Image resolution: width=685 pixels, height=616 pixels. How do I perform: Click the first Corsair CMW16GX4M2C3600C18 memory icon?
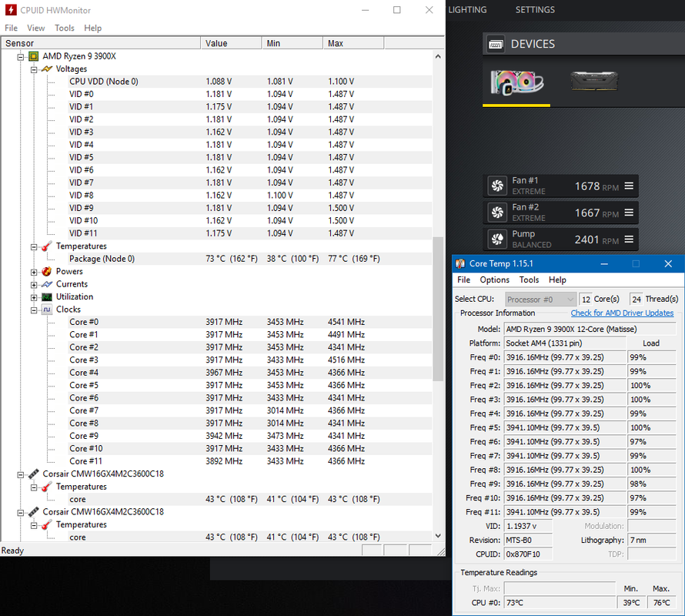pyautogui.click(x=34, y=474)
